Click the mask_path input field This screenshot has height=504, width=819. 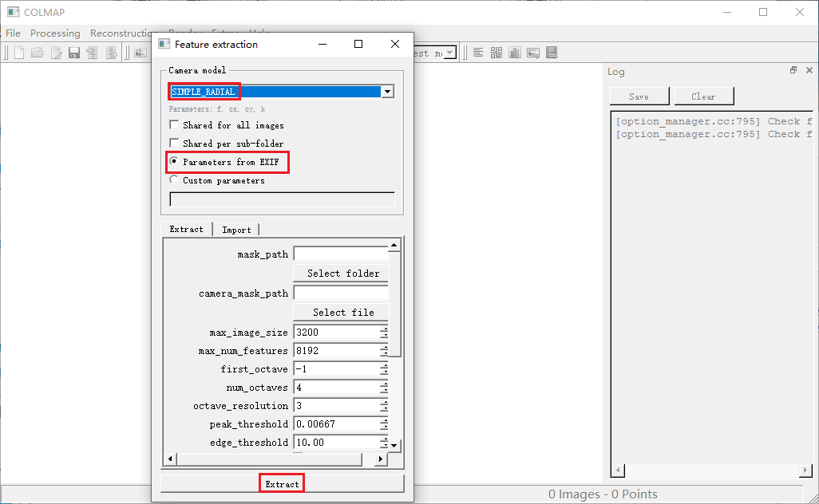coord(341,254)
